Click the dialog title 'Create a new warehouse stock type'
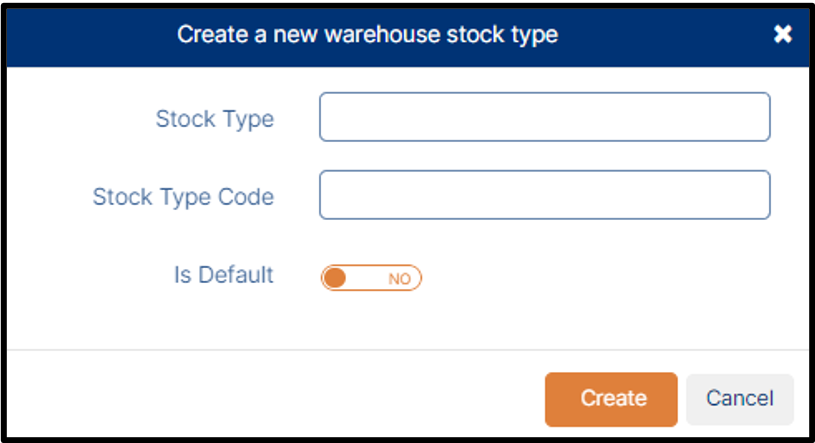This screenshot has height=443, width=815. [x=367, y=35]
